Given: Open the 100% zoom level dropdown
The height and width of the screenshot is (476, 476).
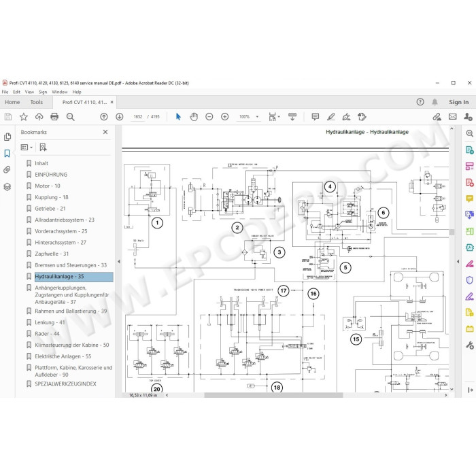Looking at the screenshot, I should tap(257, 116).
